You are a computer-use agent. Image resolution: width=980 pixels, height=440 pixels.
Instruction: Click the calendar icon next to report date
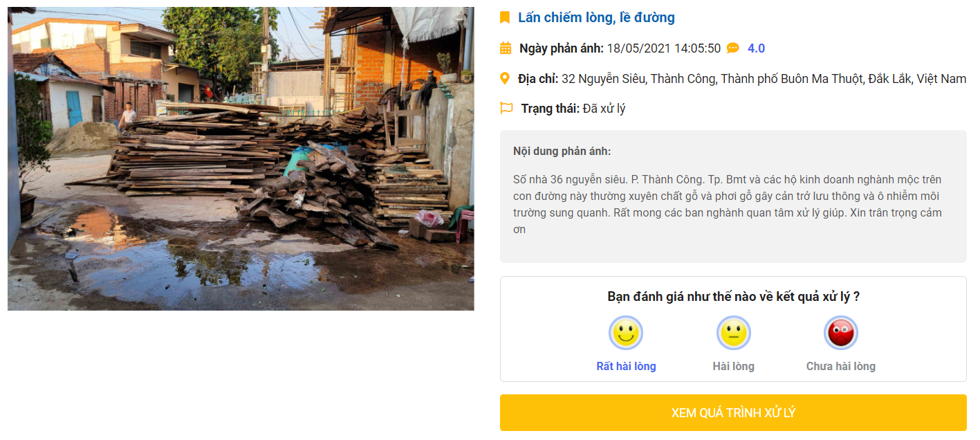point(506,48)
